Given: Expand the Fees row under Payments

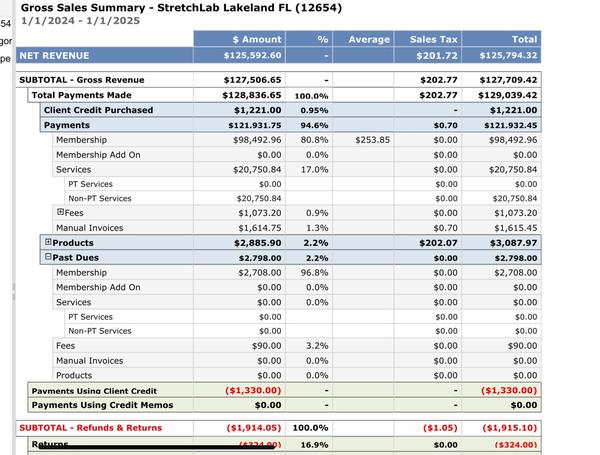Looking at the screenshot, I should pos(60,213).
